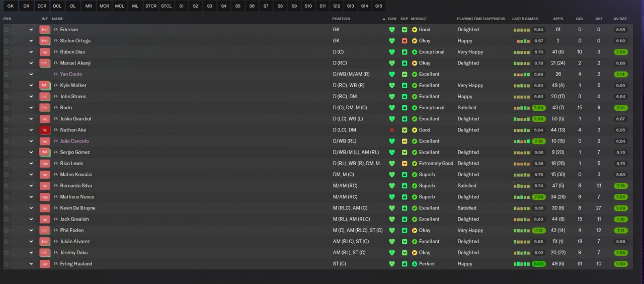Click Erling Haaland's Int status icon

(x=44, y=264)
